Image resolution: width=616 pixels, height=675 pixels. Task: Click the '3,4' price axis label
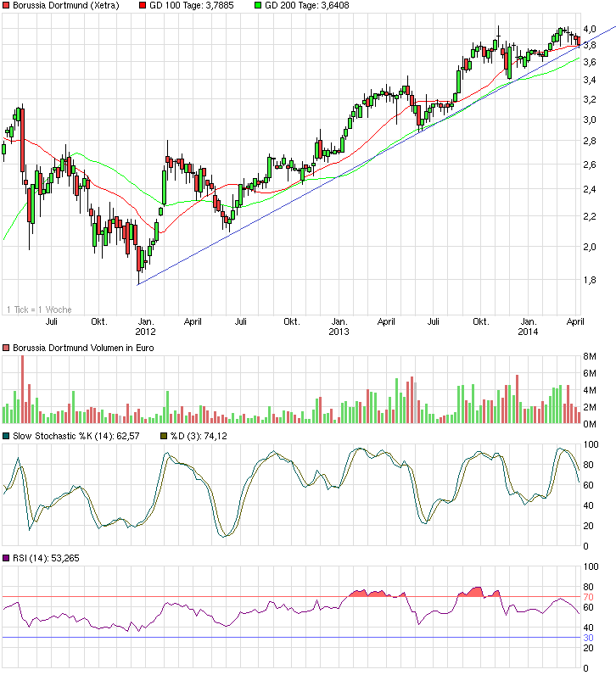590,80
